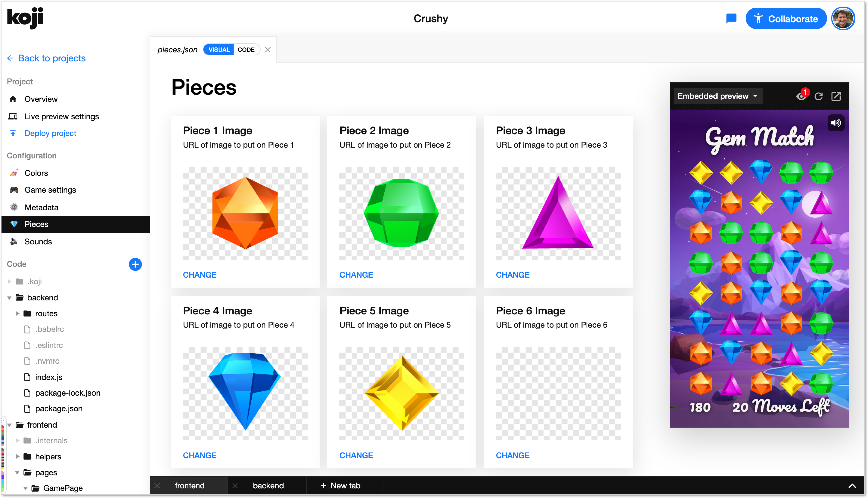Expand the routes folder
868x498 pixels.
(x=17, y=313)
